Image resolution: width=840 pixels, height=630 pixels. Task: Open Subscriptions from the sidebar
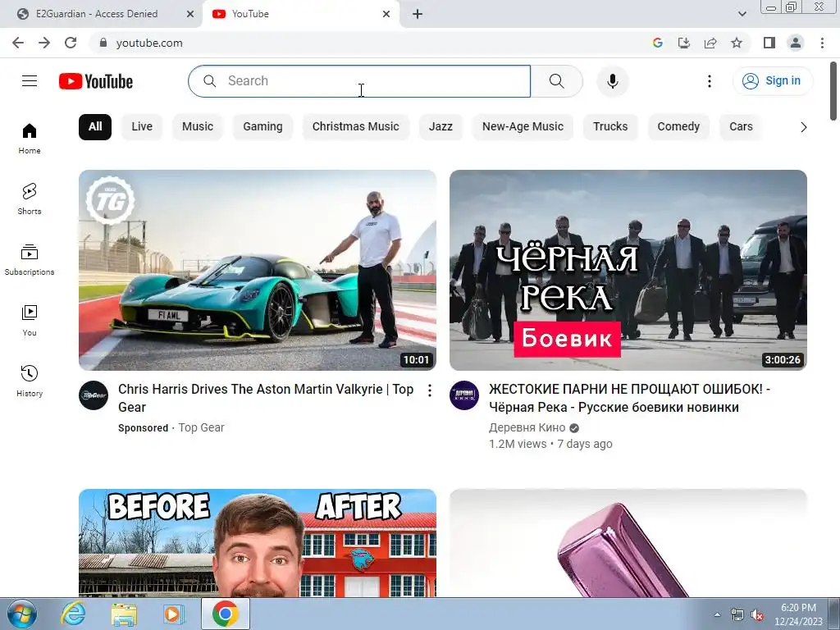[30, 260]
